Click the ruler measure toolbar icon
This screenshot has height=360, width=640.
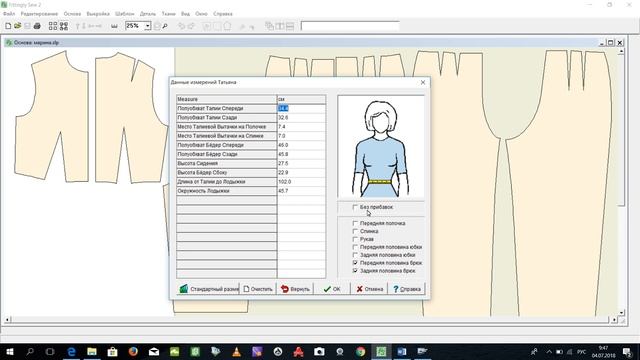(x=114, y=26)
